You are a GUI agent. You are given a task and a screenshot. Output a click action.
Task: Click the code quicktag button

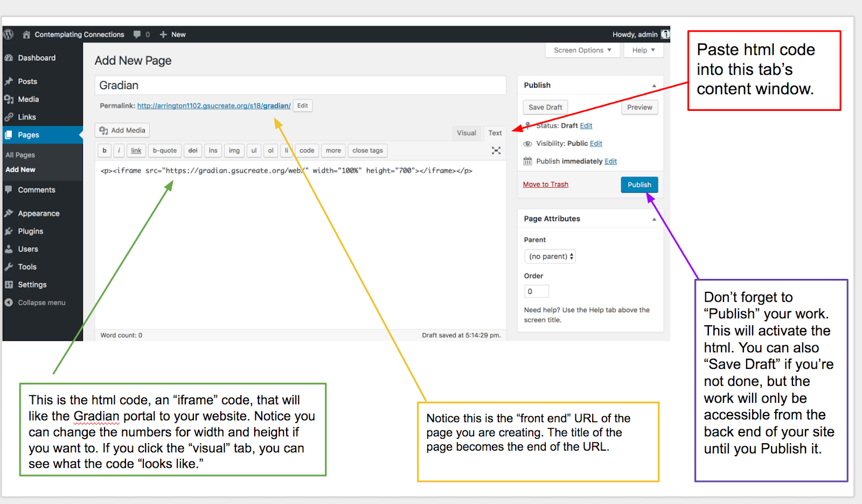(307, 151)
